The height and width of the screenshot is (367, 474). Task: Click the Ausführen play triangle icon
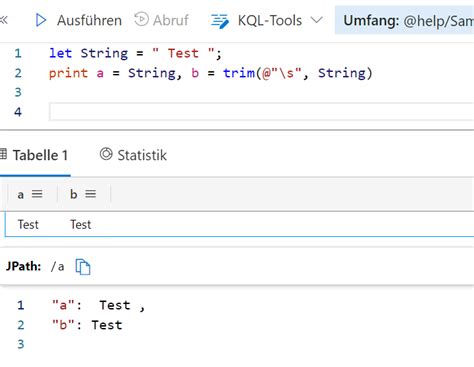[x=41, y=20]
